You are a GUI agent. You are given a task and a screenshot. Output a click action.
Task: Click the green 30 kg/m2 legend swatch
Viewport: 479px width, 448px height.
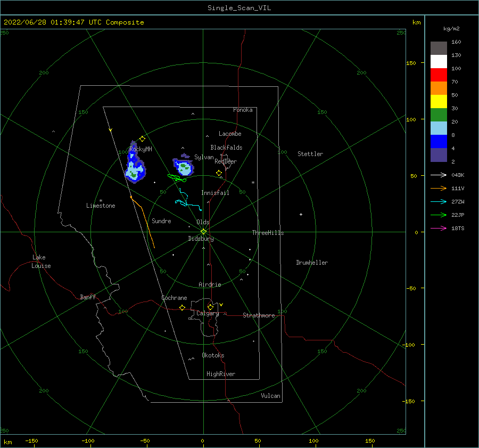click(439, 115)
